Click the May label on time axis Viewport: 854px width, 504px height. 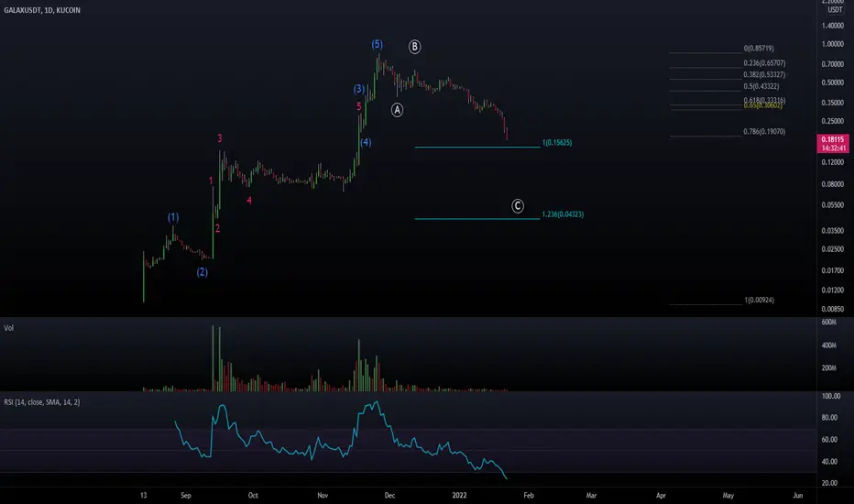(728, 495)
